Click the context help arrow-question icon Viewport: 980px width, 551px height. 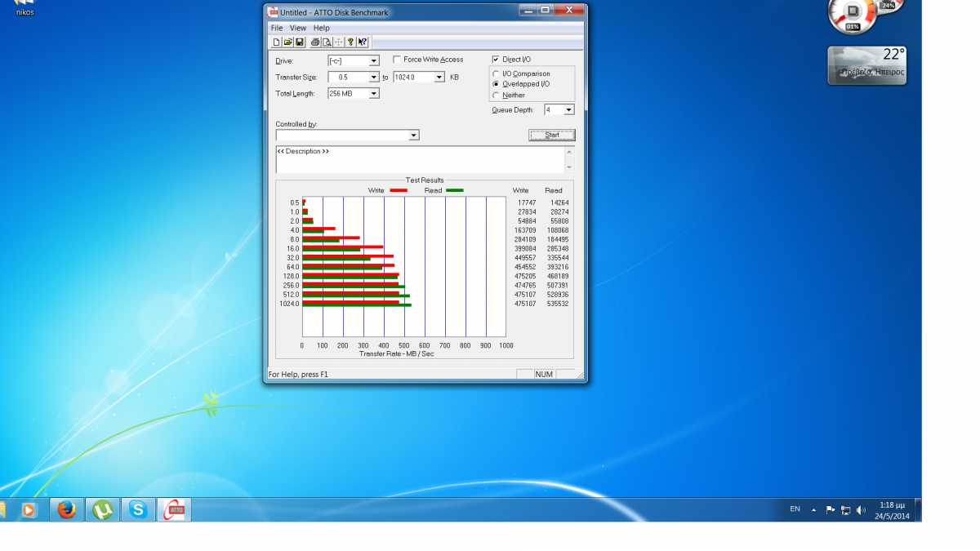pos(362,42)
